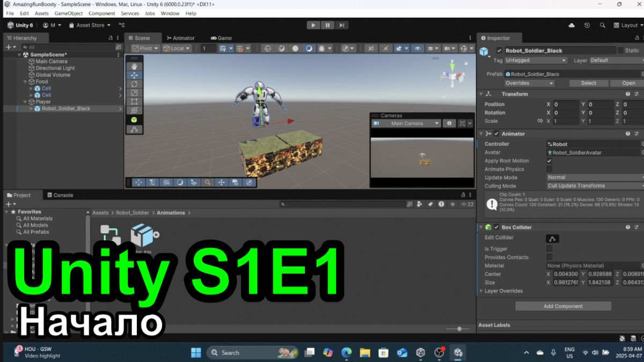Click the animator controller asset in Project
The width and height of the screenshot is (644, 362).
coord(111,235)
